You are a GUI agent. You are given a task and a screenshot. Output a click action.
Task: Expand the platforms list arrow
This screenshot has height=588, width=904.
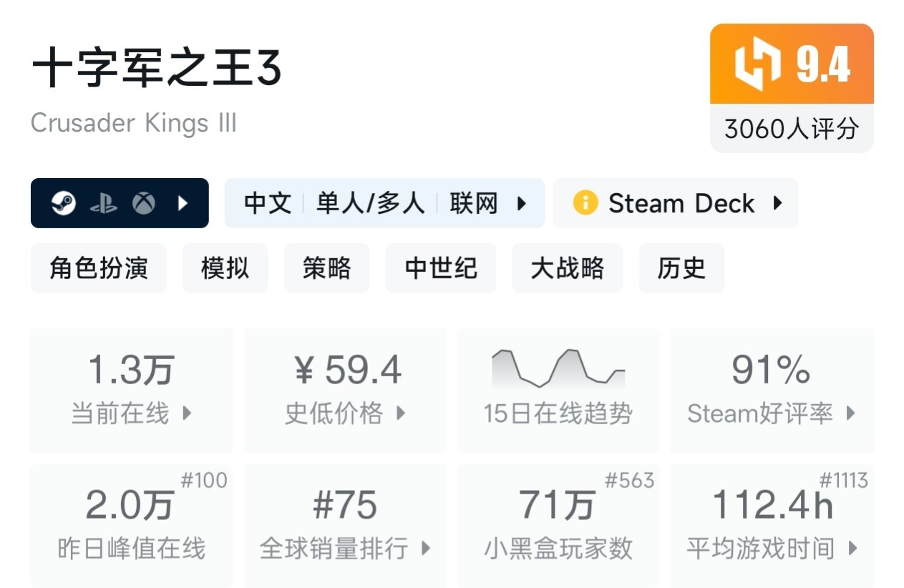point(183,204)
